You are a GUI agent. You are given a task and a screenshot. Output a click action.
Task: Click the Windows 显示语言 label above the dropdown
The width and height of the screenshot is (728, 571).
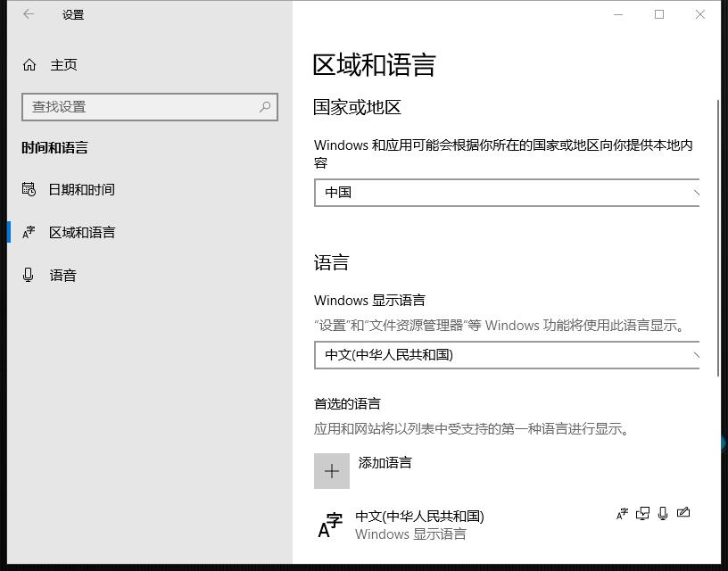(x=369, y=301)
